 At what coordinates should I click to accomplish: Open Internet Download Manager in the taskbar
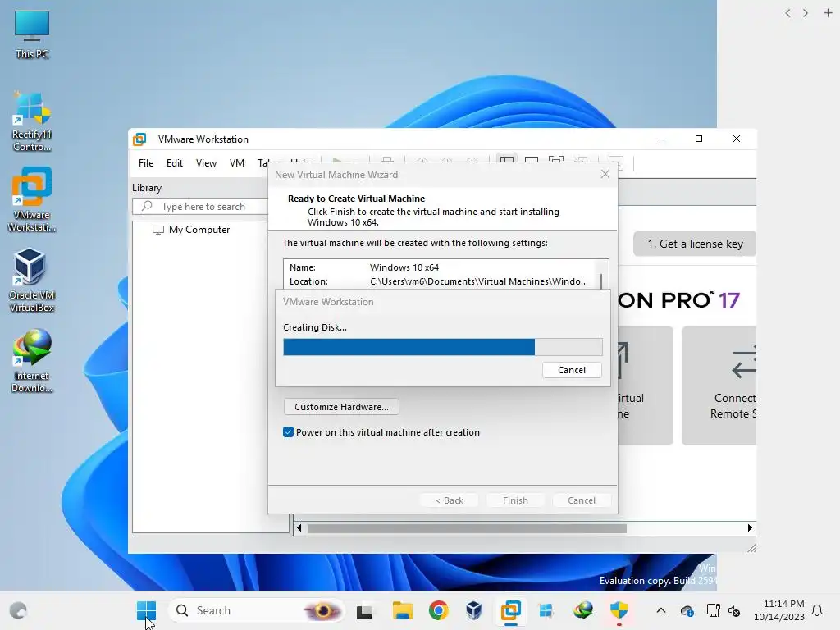click(x=583, y=610)
